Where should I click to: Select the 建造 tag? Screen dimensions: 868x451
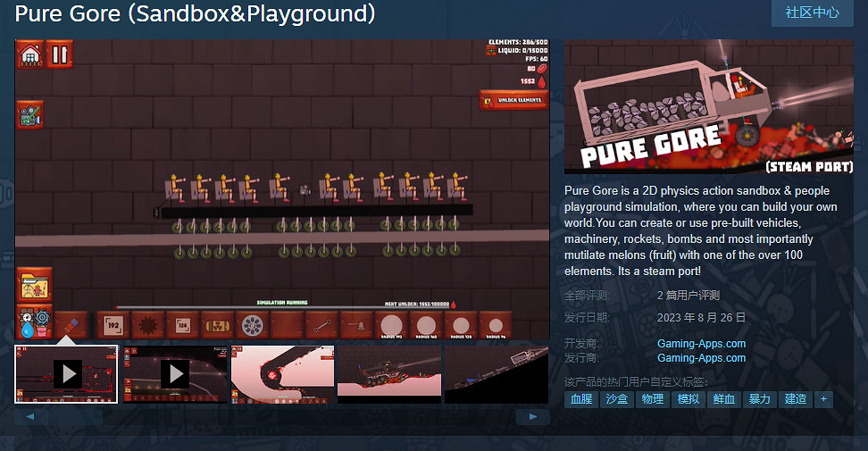796,399
